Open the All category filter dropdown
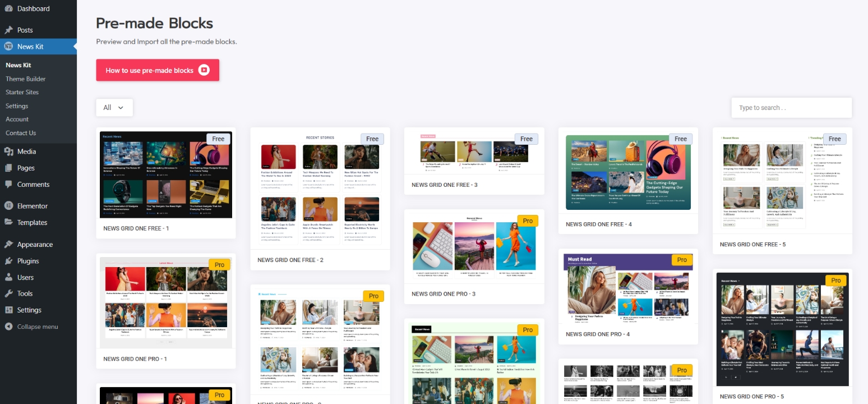The image size is (868, 404). coord(114,108)
